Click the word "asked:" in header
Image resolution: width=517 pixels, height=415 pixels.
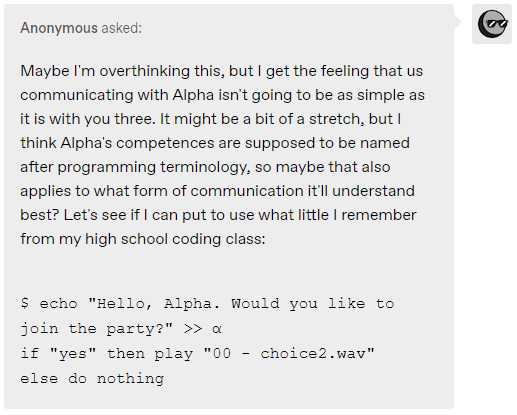coord(122,28)
